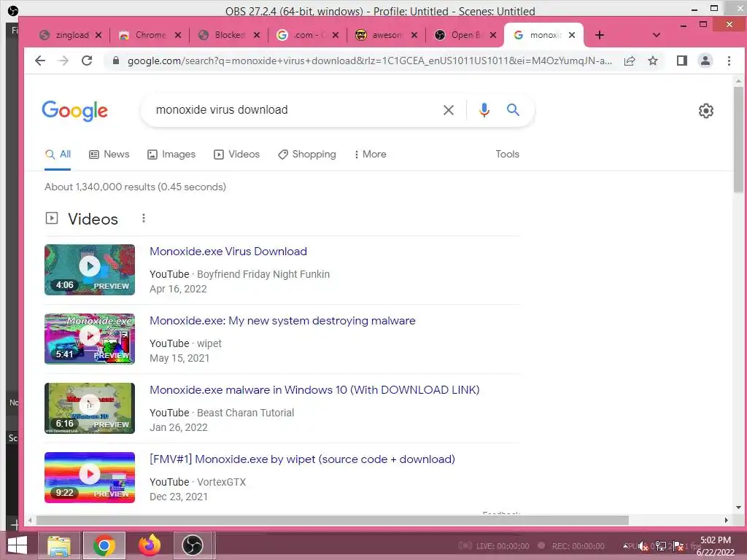The image size is (747, 560).
Task: Play the 4:06 video thumbnail preview
Action: point(90,270)
